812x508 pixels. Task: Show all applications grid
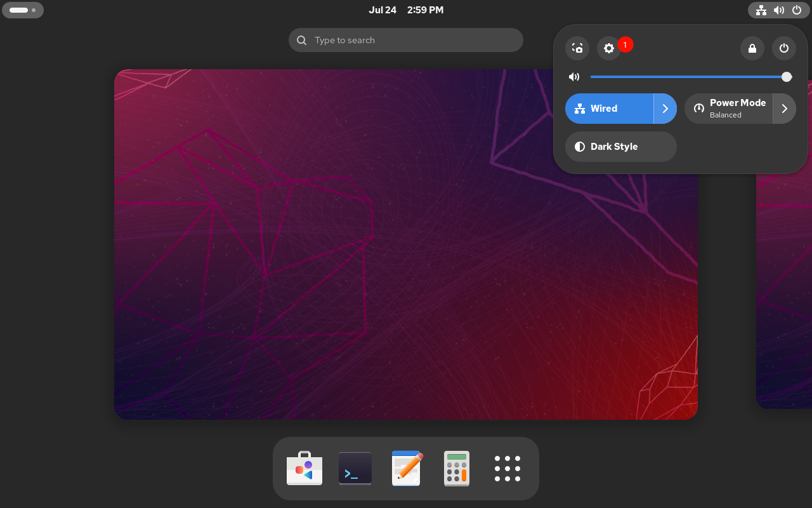coord(507,469)
